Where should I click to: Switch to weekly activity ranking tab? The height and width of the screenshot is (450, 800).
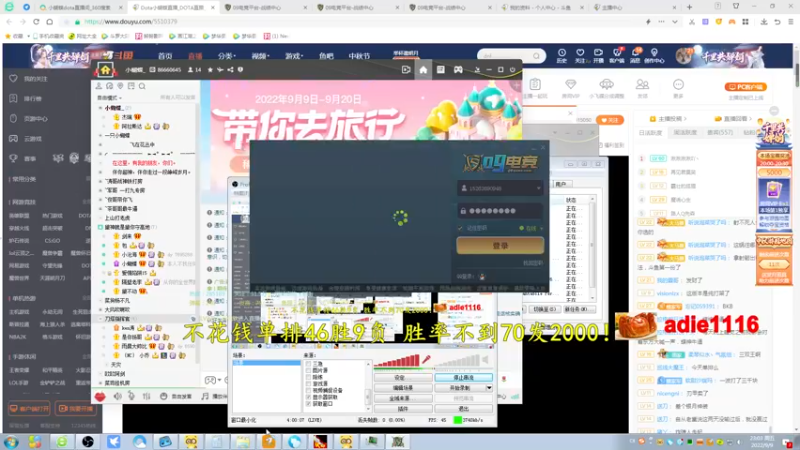point(685,133)
